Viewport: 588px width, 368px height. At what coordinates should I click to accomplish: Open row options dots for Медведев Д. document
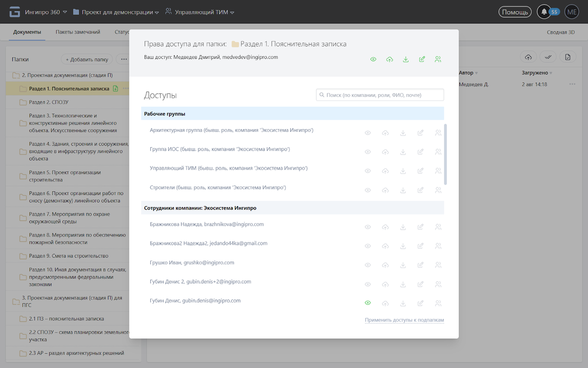click(x=572, y=84)
